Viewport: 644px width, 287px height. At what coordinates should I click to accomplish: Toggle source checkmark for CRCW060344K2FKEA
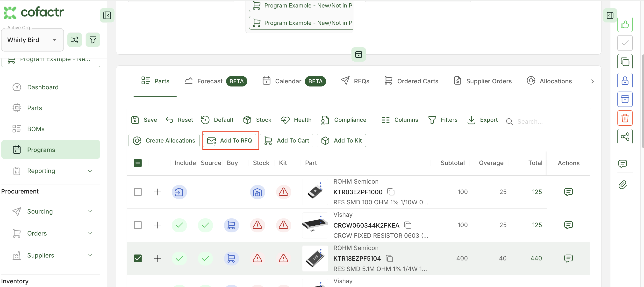click(x=205, y=225)
